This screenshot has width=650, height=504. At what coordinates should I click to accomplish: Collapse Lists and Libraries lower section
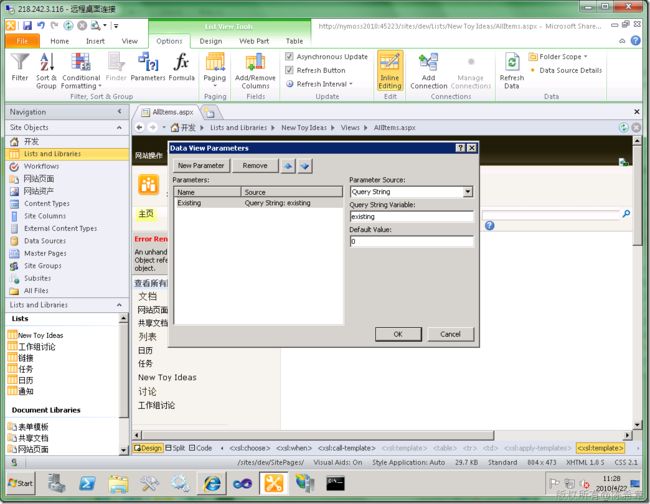tap(119, 305)
